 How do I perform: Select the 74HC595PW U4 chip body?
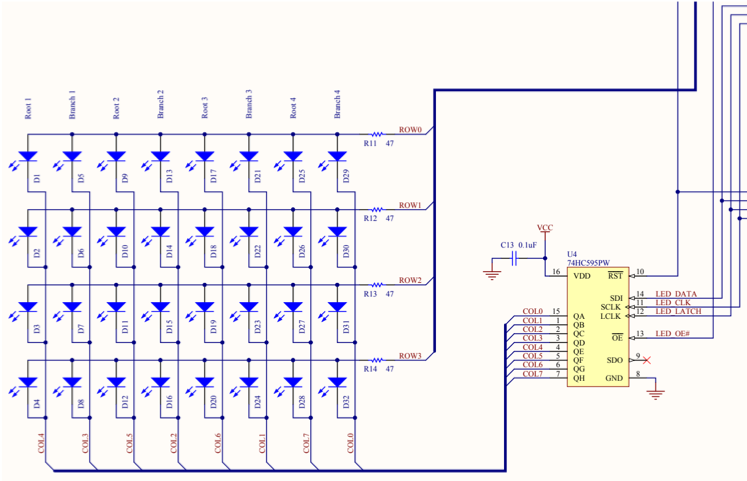point(598,327)
